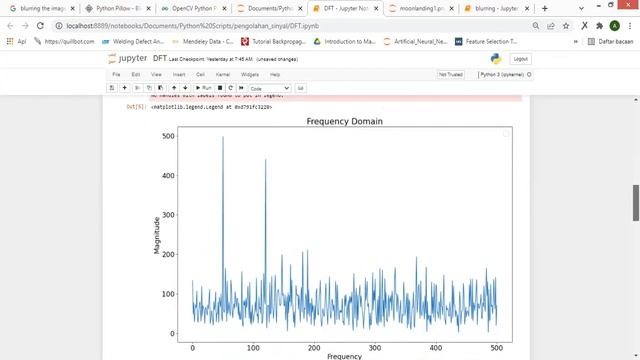Open the Insert menu in Jupyter

point(179,75)
